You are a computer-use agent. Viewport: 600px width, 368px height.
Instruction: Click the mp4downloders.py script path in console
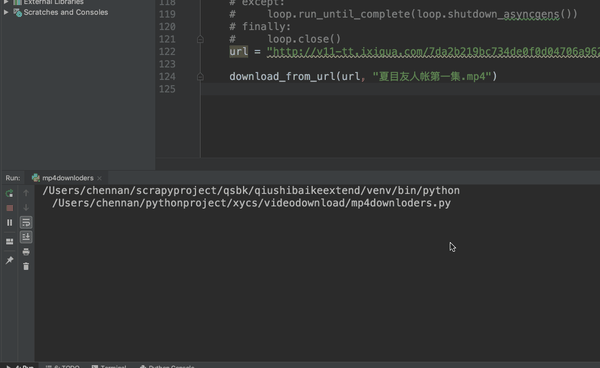click(251, 203)
